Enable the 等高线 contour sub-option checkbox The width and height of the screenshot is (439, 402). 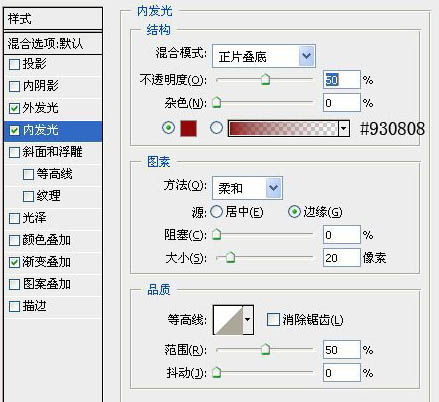[28, 174]
